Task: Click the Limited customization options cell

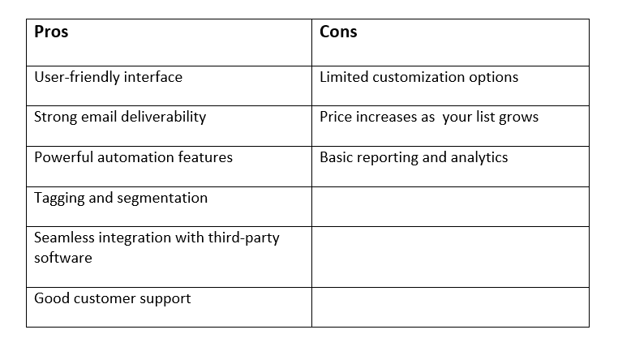Action: (x=450, y=86)
